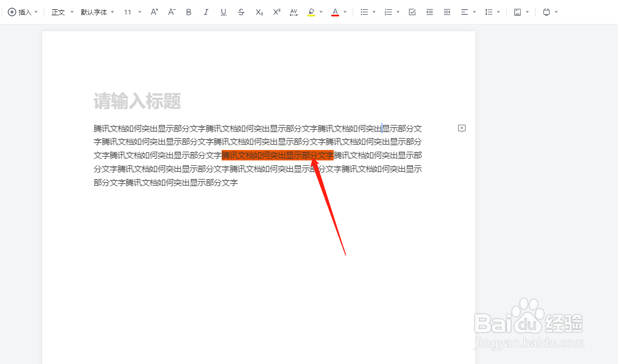Toggle bold formatting
Image resolution: width=618 pixels, height=364 pixels.
(x=189, y=12)
